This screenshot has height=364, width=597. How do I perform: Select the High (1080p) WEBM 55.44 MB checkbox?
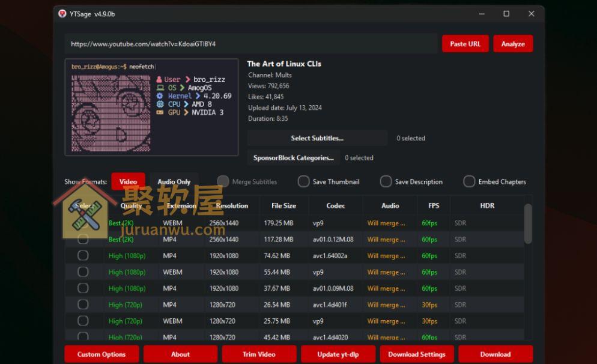pyautogui.click(x=83, y=272)
